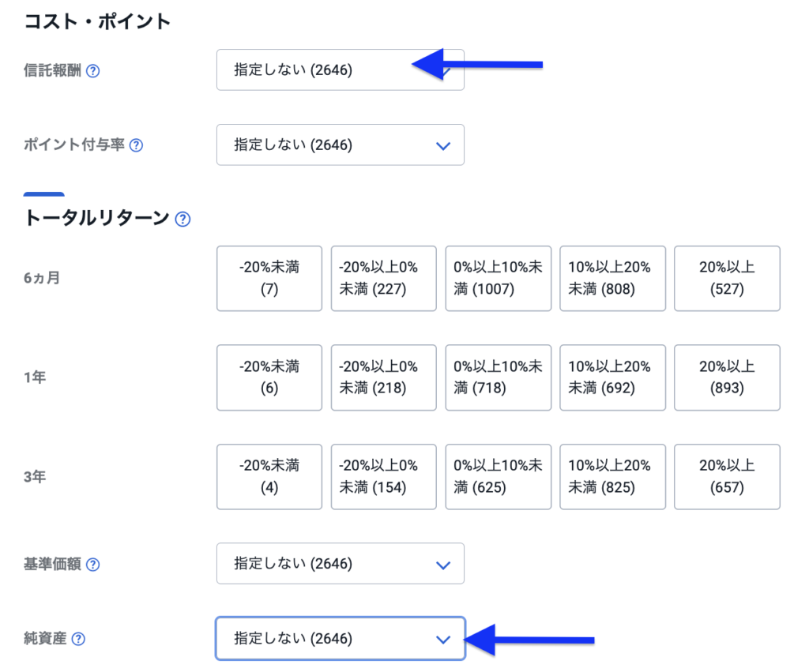
Task: Open the 信託報酬 dropdown
Action: tap(340, 70)
